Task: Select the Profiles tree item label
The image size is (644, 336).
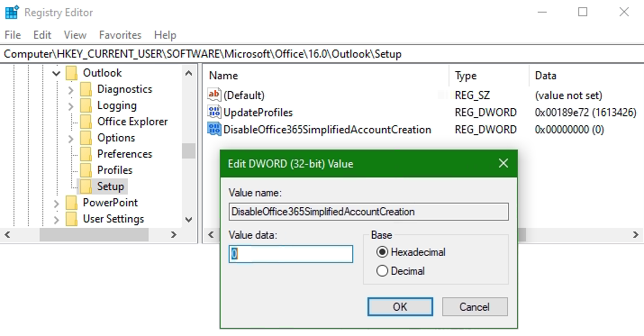Action: coord(114,170)
